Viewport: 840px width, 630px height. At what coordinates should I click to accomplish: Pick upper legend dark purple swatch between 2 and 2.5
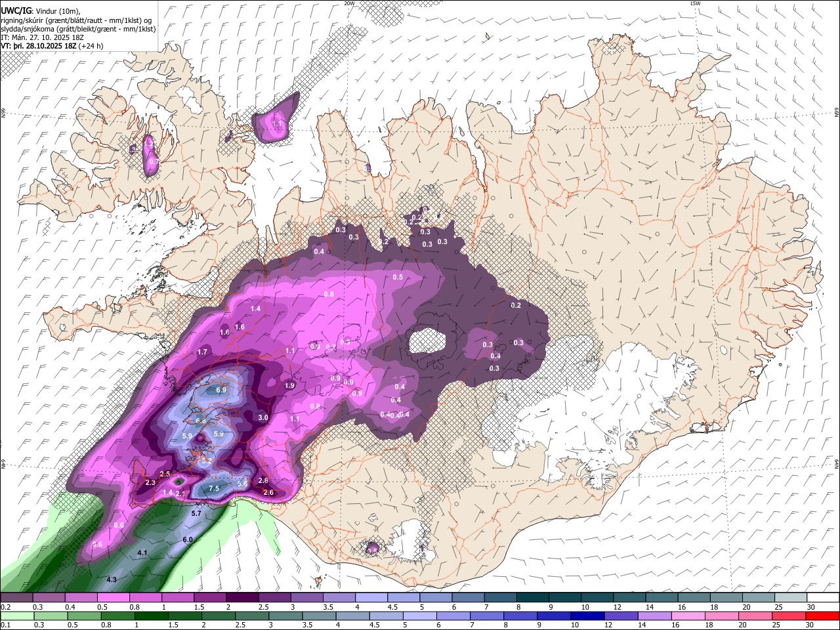pyautogui.click(x=242, y=597)
